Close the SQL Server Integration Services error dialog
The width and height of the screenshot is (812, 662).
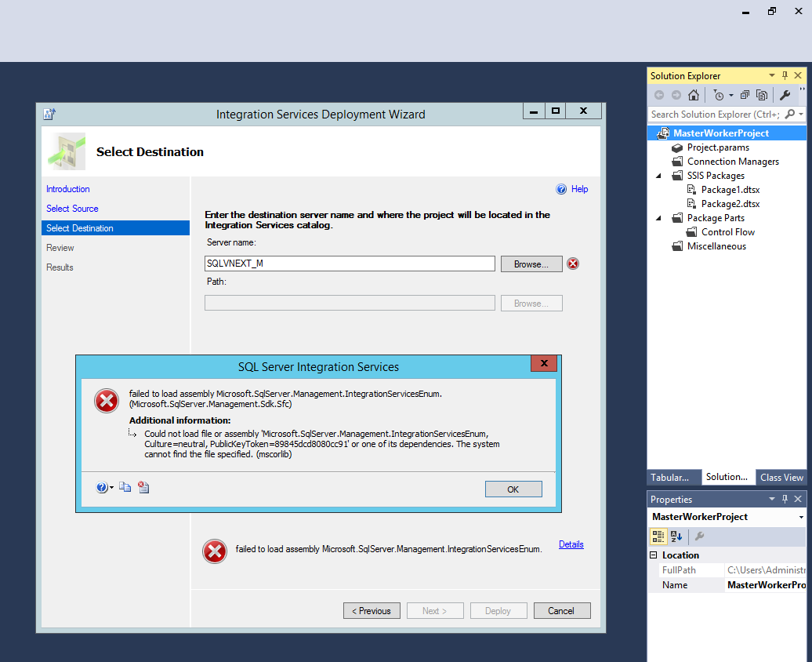tap(544, 363)
